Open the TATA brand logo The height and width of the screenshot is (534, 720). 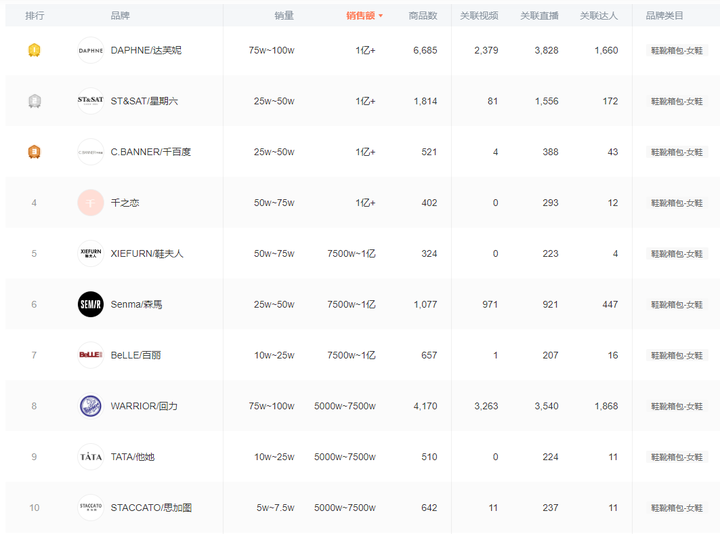[x=90, y=457]
